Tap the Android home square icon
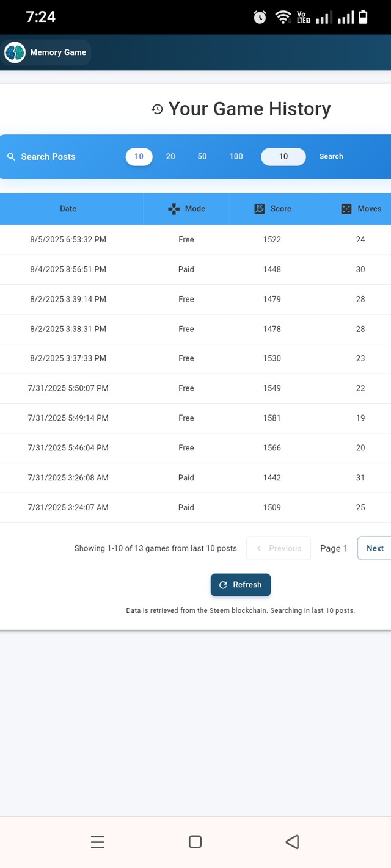391x868 pixels. [x=195, y=842]
